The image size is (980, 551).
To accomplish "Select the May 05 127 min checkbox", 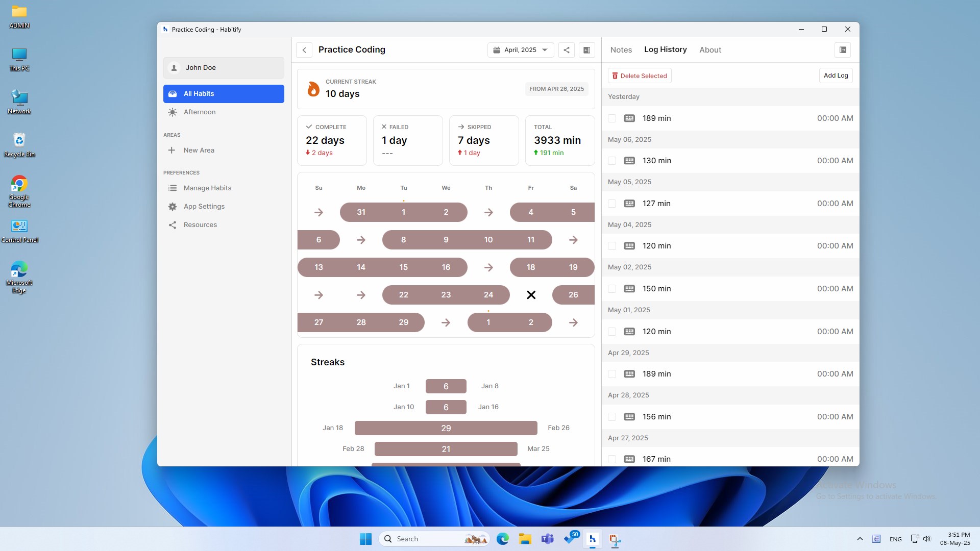I will [612, 204].
